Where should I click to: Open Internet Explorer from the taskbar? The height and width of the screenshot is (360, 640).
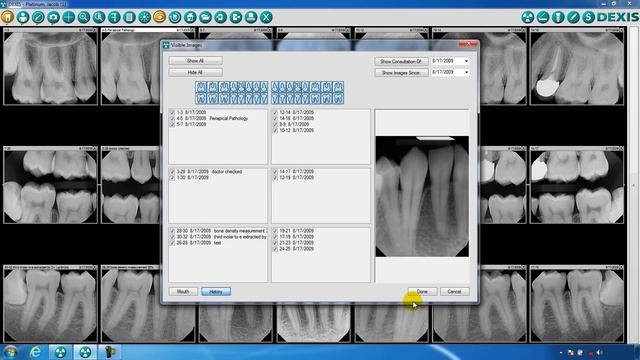click(36, 352)
